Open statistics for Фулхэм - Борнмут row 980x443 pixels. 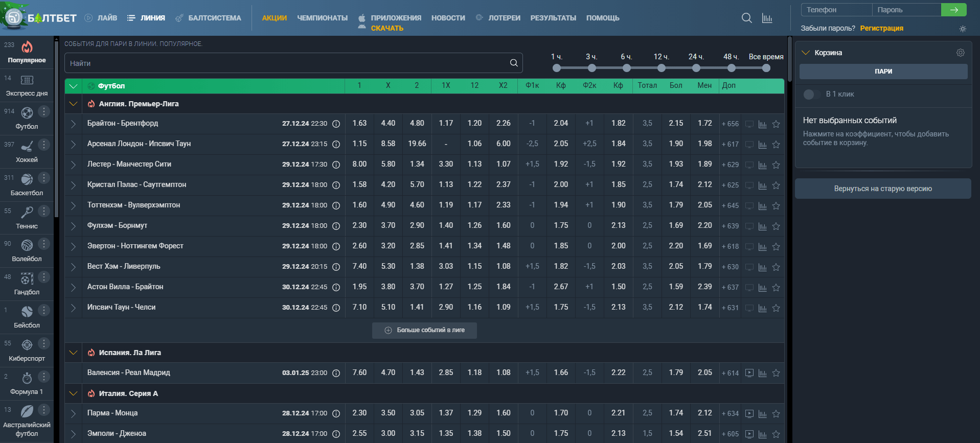[x=762, y=226]
